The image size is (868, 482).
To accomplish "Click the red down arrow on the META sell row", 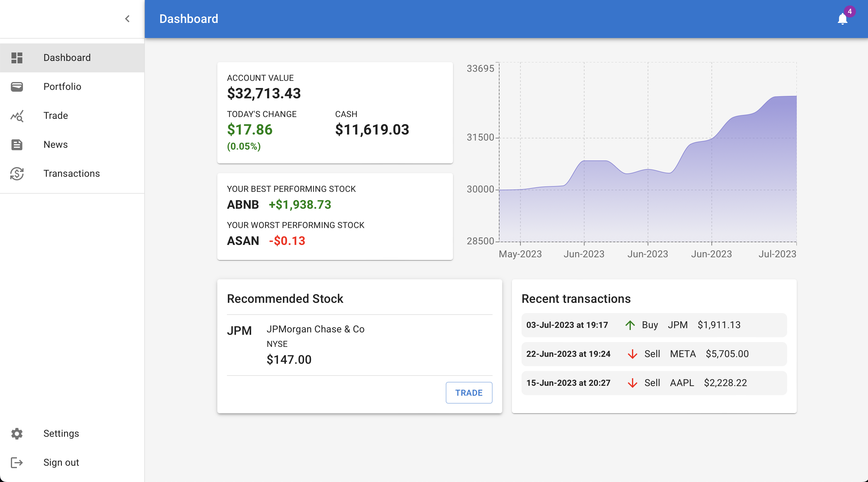I will coord(633,354).
